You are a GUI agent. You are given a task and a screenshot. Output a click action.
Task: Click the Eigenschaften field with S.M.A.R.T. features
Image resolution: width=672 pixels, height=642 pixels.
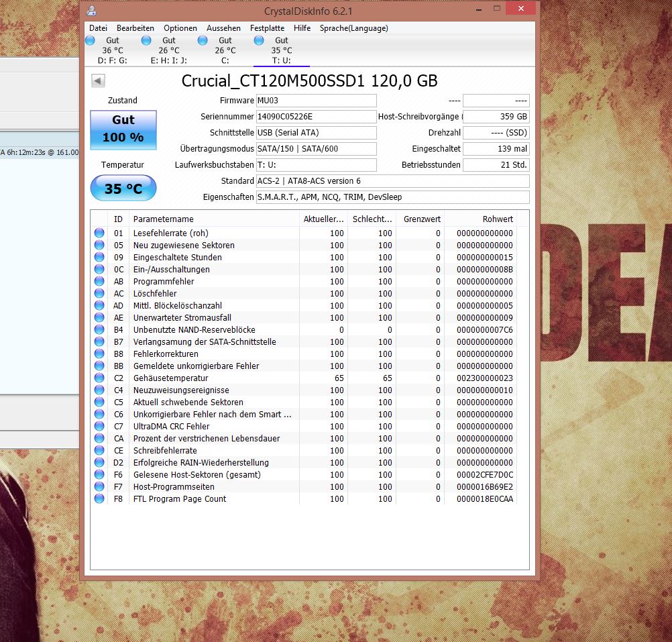click(x=392, y=197)
